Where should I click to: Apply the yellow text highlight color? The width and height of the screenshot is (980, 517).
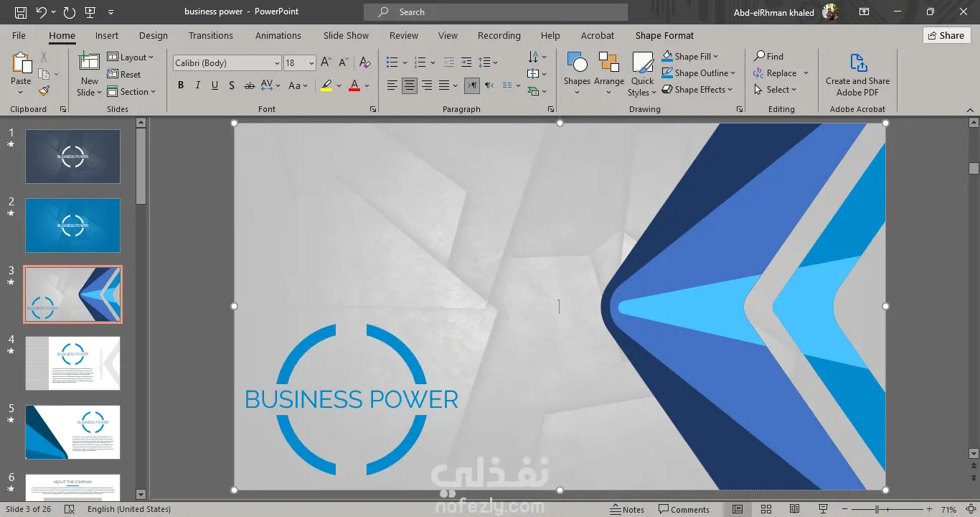(x=326, y=85)
